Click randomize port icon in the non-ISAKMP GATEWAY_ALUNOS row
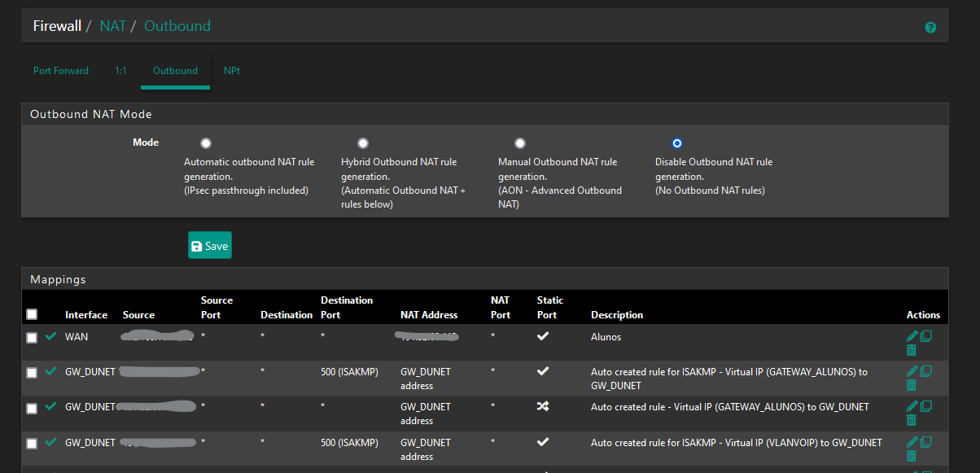This screenshot has height=473, width=980. pos(543,406)
